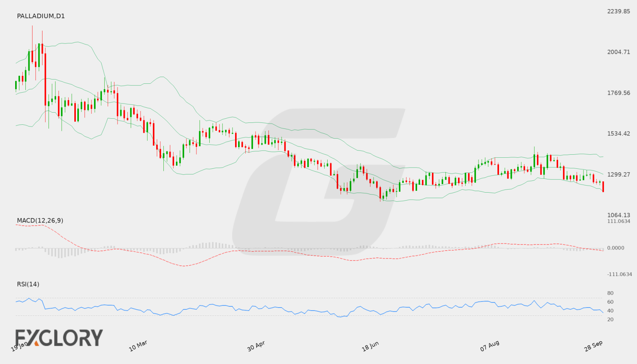Select the MACD(12,26,9) indicator label
Screen dimensions: 637x364
[40, 220]
